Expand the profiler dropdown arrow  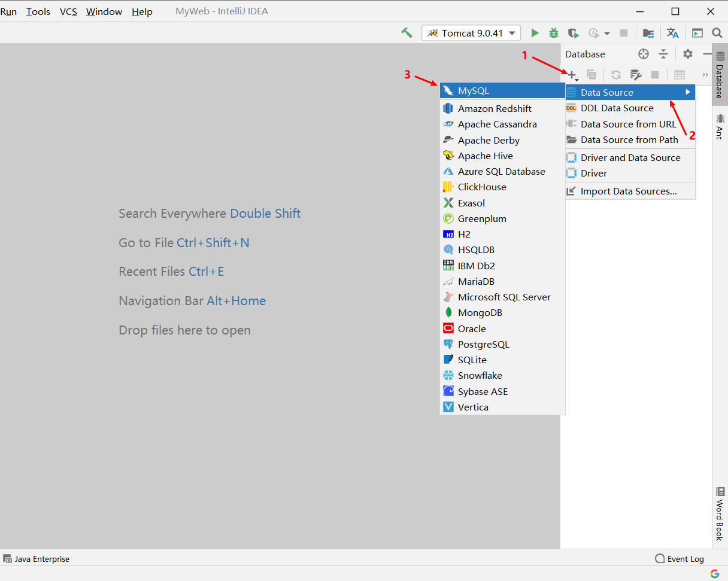coord(607,34)
